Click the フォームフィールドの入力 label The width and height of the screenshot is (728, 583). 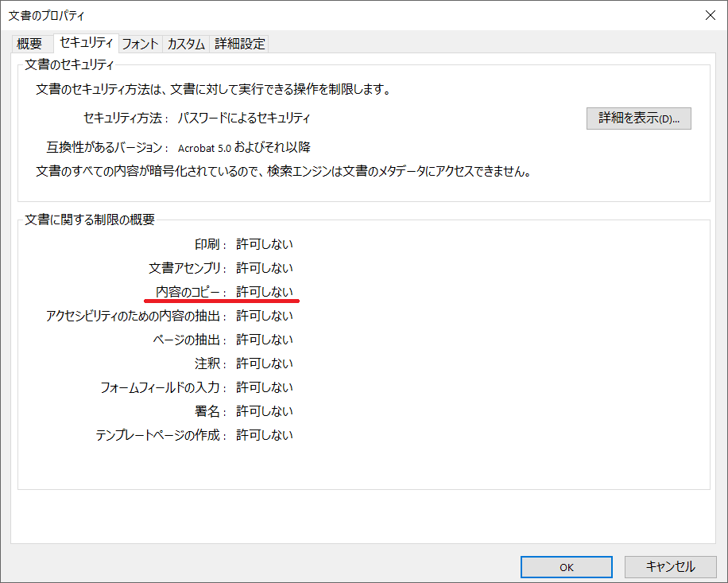(x=164, y=387)
